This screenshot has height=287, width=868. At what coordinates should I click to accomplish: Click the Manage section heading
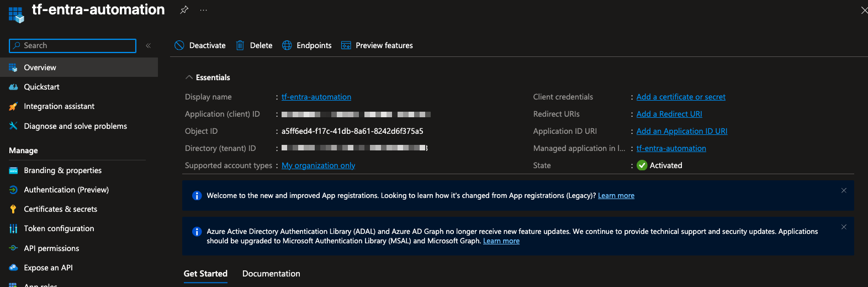pos(23,150)
